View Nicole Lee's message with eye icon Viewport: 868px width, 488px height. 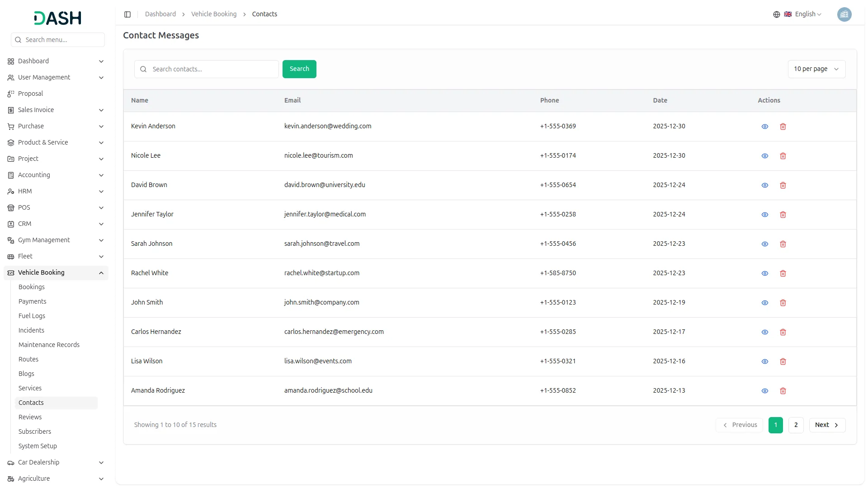click(x=765, y=156)
